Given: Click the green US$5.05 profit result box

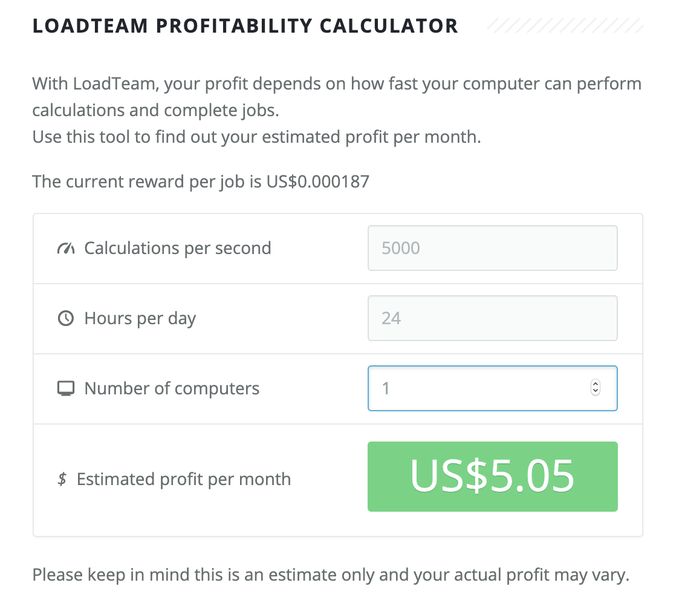Looking at the screenshot, I should pyautogui.click(x=492, y=477).
